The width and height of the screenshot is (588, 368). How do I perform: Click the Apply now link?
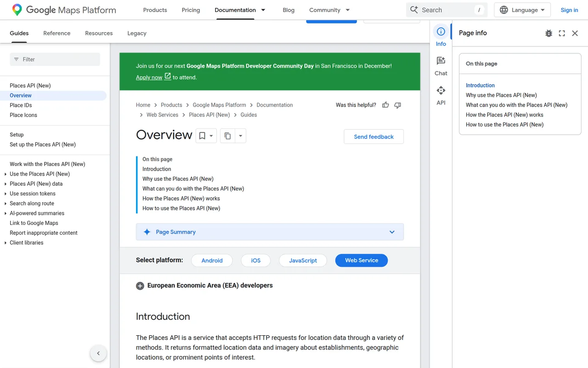pyautogui.click(x=149, y=77)
